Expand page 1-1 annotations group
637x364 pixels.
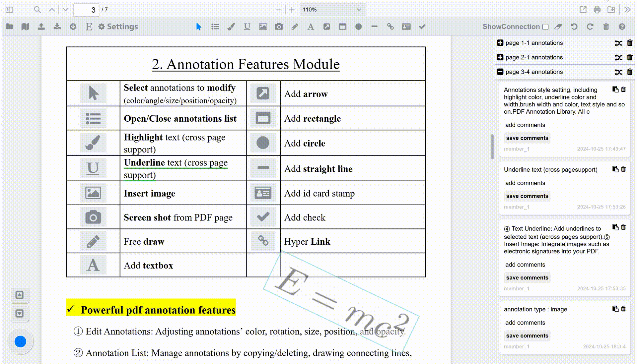pos(500,43)
